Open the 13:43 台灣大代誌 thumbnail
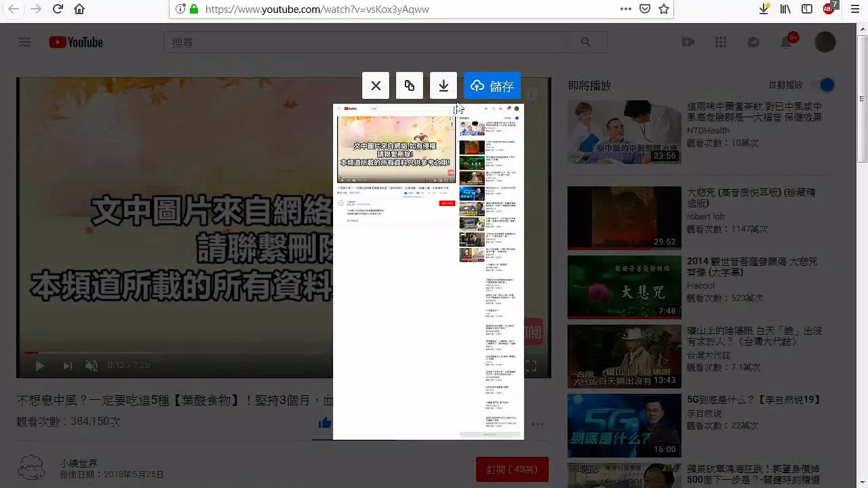Viewport: 868px width, 488px height. (x=624, y=357)
